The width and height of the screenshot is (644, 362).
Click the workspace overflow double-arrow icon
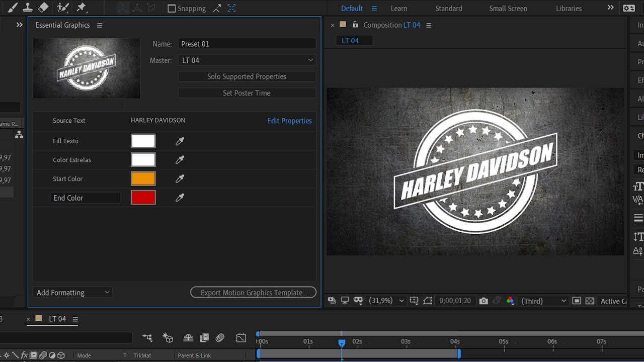click(x=610, y=8)
